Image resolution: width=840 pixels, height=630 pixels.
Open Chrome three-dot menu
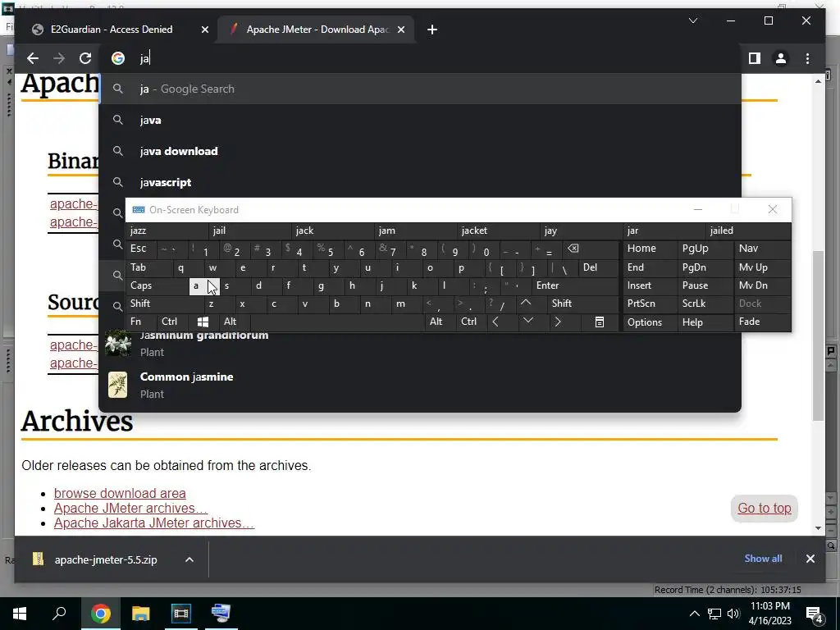click(x=808, y=58)
